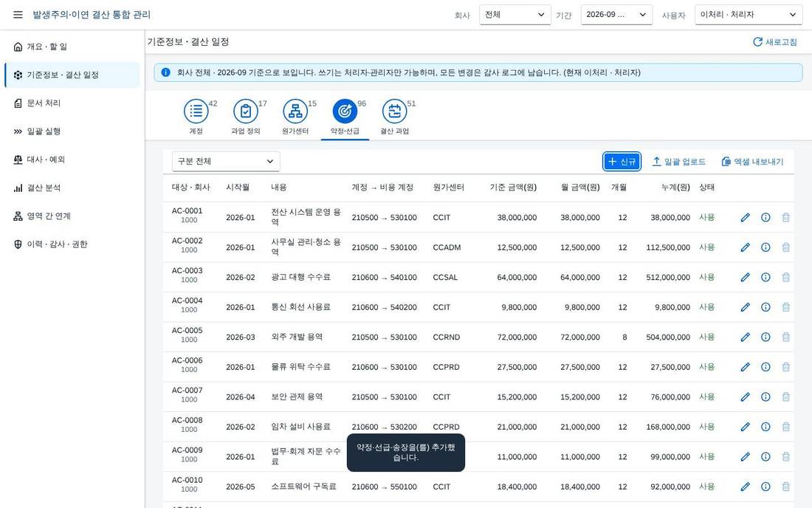Click the 512,000,000 cumulative value
The image size is (812, 508).
point(668,277)
